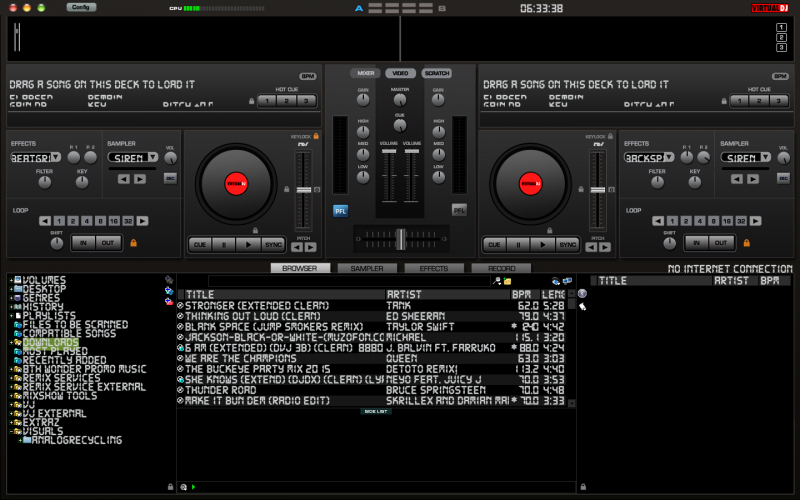Trigger hot cue 2 on left deck
Viewport: 800px width, 500px height.
coord(288,101)
